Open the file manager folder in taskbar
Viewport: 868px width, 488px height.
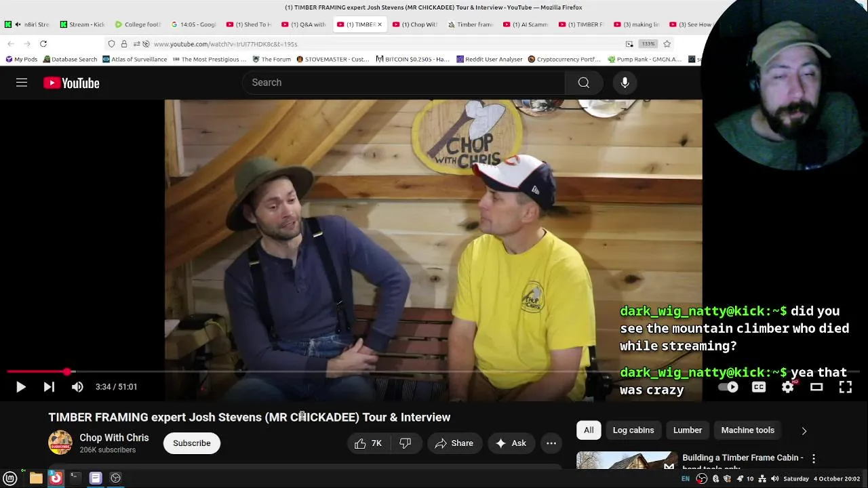coord(36,479)
